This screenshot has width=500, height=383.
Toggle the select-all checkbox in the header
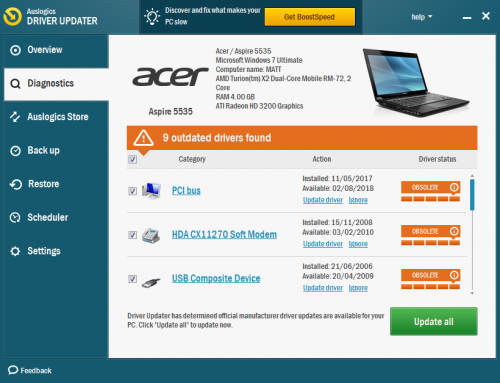click(x=133, y=159)
